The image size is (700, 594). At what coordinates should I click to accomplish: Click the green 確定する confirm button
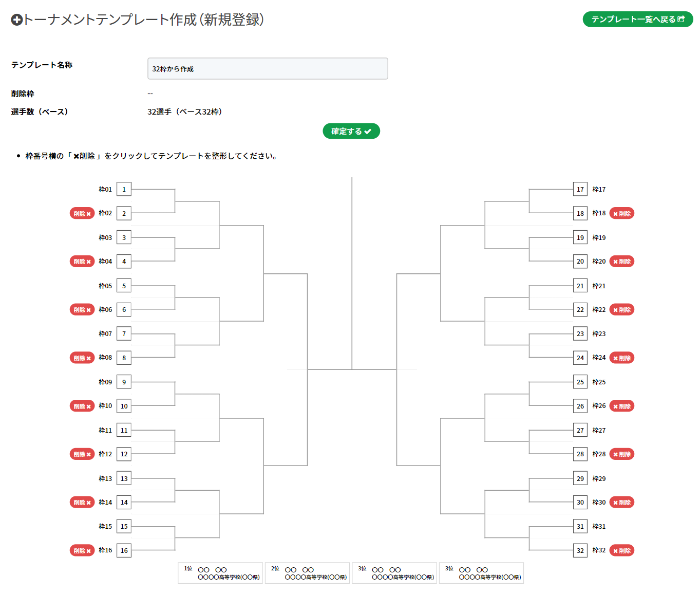click(x=351, y=131)
